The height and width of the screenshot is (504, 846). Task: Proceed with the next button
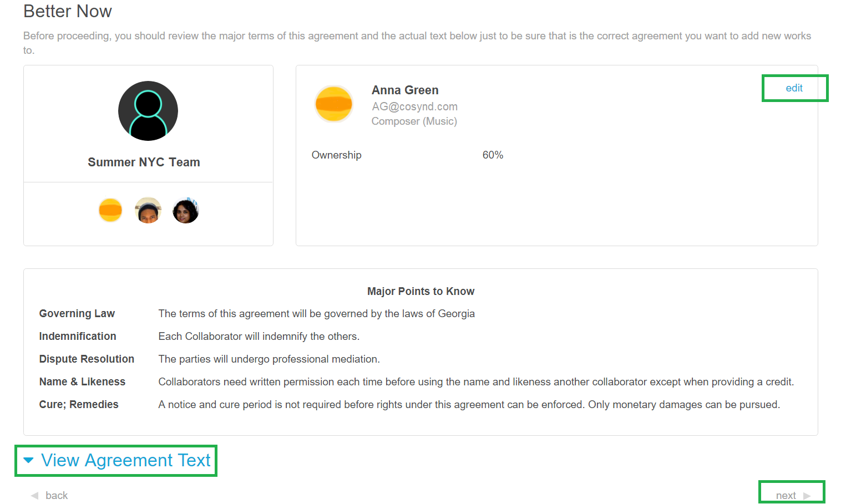click(x=786, y=496)
